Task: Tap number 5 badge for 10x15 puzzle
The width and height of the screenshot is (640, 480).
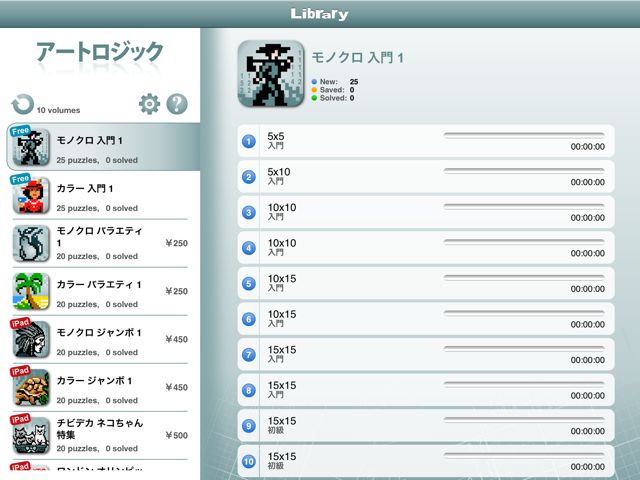Action: click(x=249, y=283)
